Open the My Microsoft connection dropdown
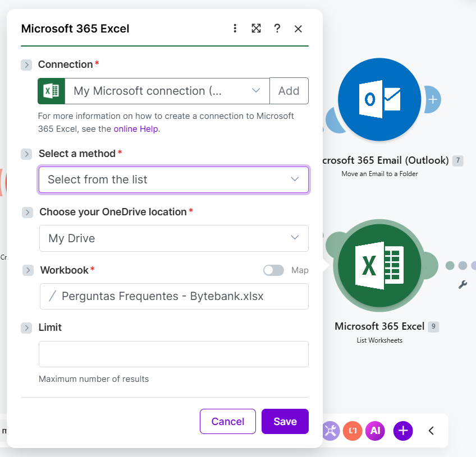476x457 pixels. pos(167,91)
